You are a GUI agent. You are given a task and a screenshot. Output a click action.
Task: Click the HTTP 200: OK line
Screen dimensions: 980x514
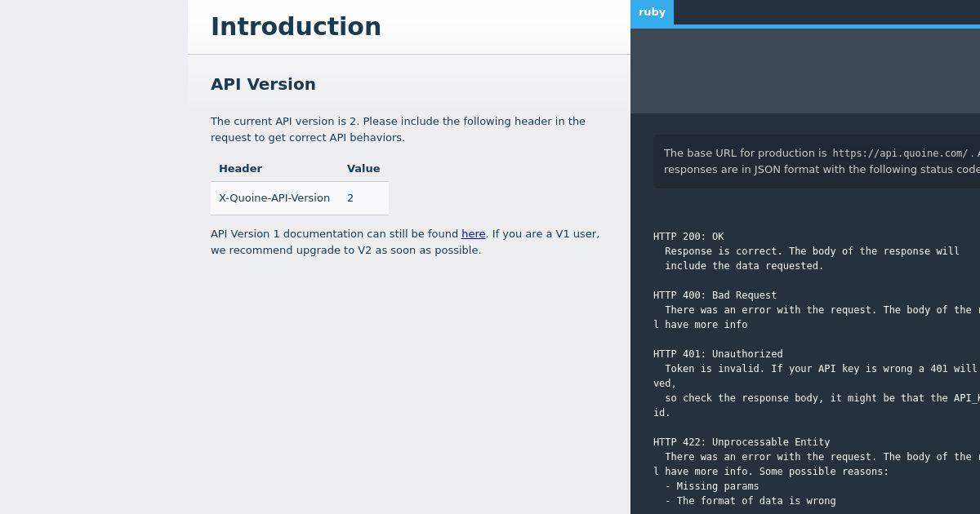pyautogui.click(x=688, y=237)
